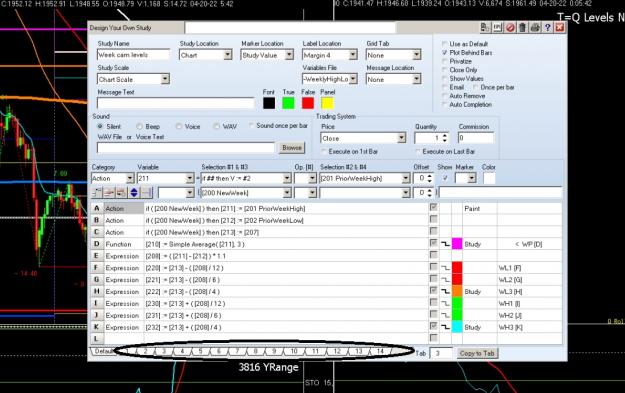Screen dimensions: 625x393
Task: Open the Grid Tab dropdown
Action: pyautogui.click(x=417, y=55)
